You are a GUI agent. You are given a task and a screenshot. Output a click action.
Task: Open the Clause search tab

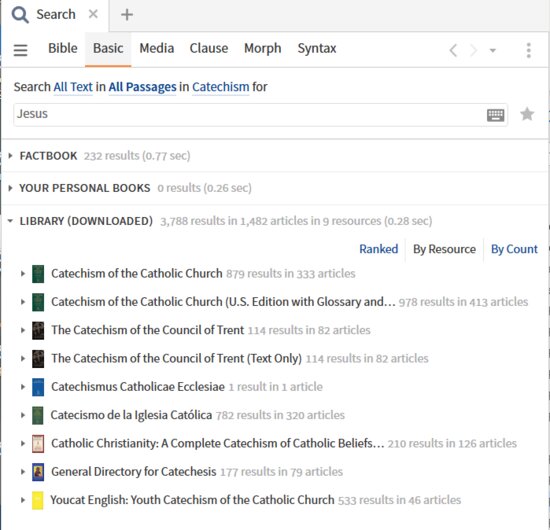coord(209,48)
